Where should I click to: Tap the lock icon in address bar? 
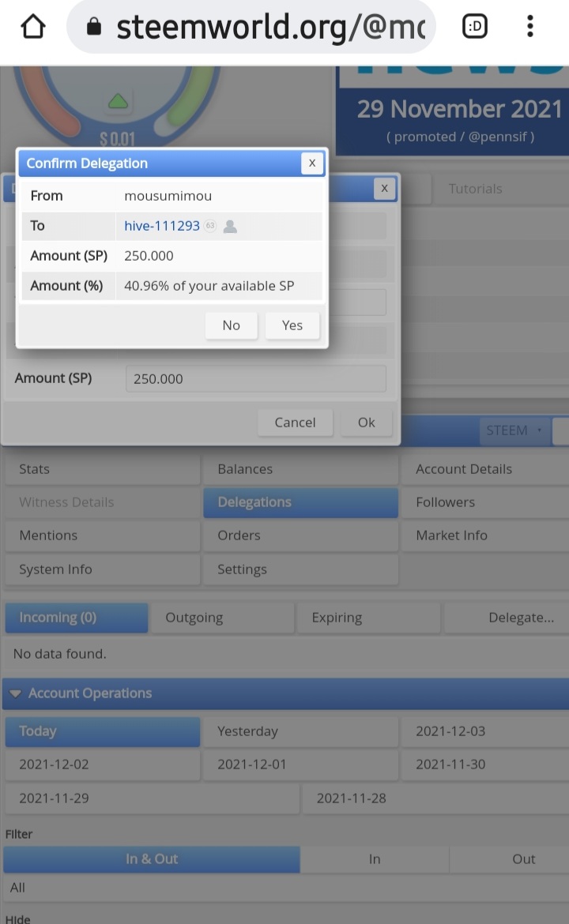click(94, 27)
